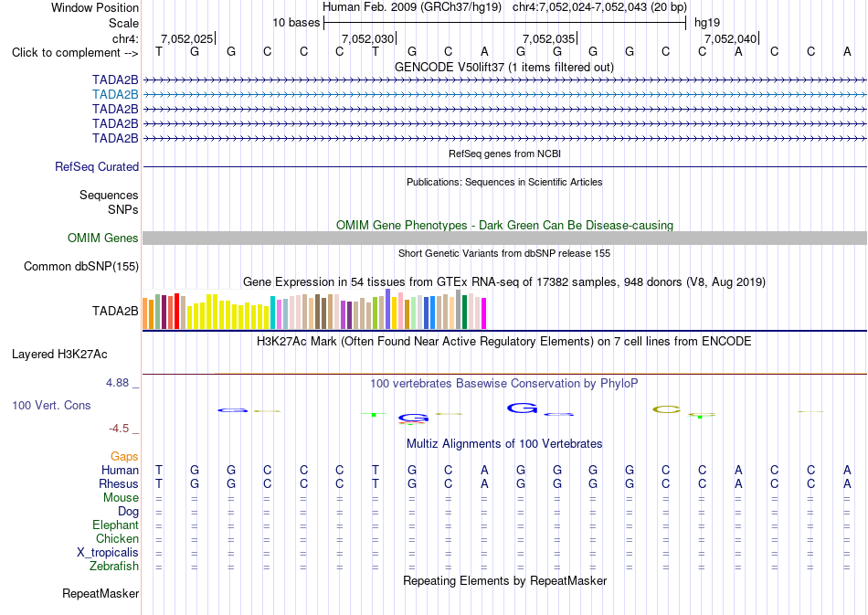Select the Elephant species row label
This screenshot has width=868, height=615.
[116, 525]
